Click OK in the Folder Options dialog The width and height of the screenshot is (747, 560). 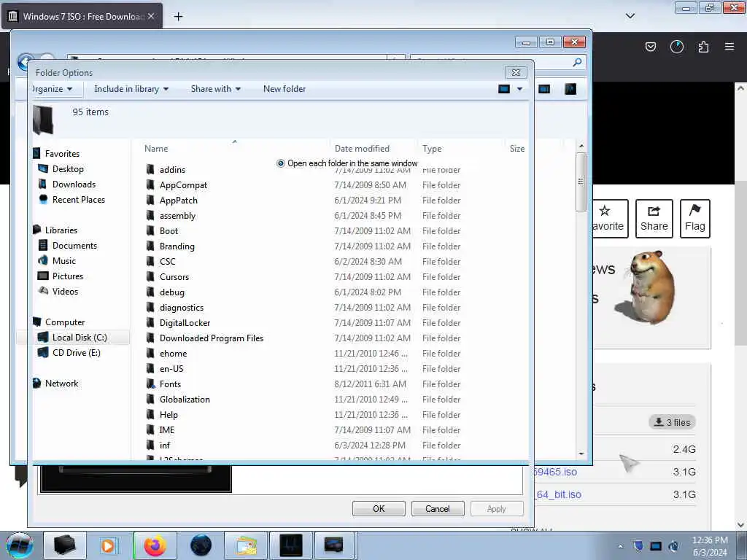click(x=379, y=508)
